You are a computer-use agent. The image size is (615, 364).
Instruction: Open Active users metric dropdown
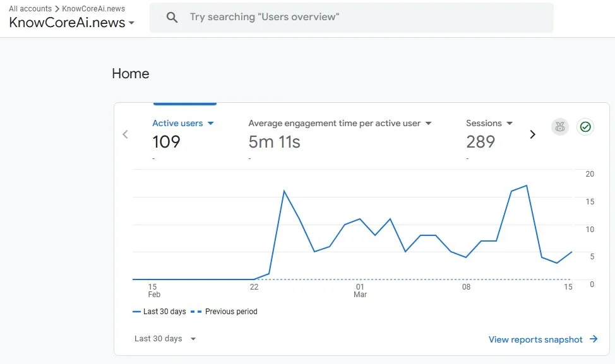point(211,123)
